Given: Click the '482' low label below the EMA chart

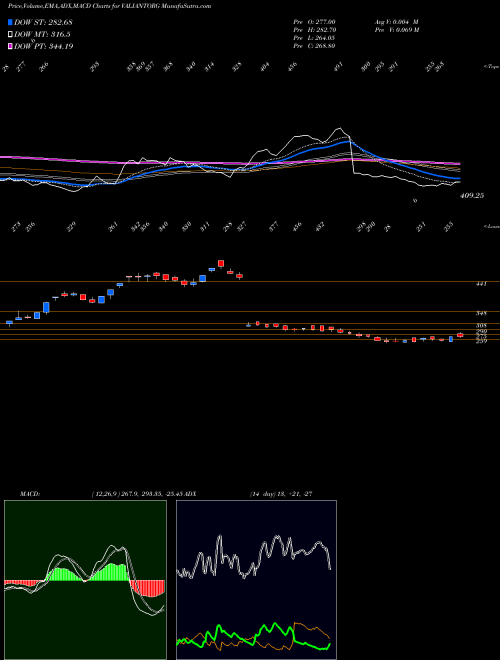Looking at the screenshot, I should pyautogui.click(x=320, y=226).
